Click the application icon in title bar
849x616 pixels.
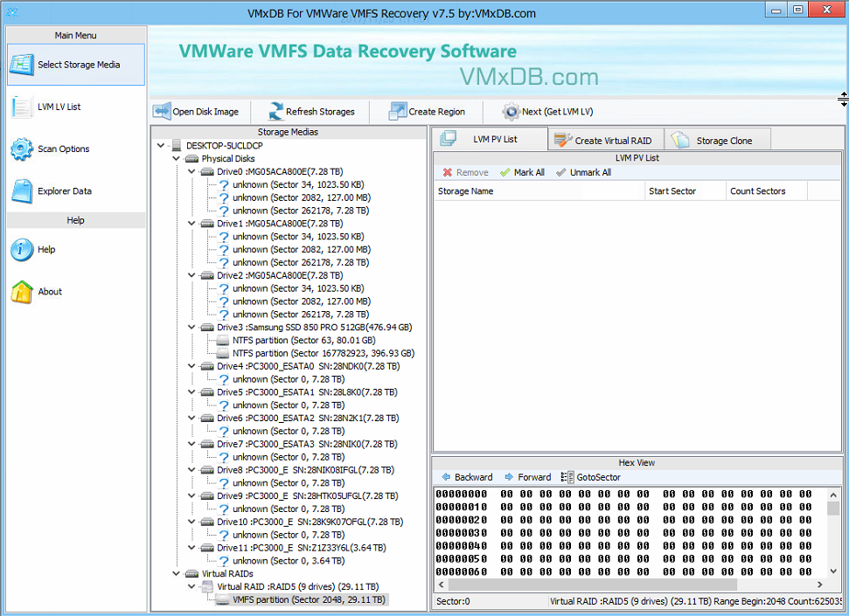coord(12,12)
